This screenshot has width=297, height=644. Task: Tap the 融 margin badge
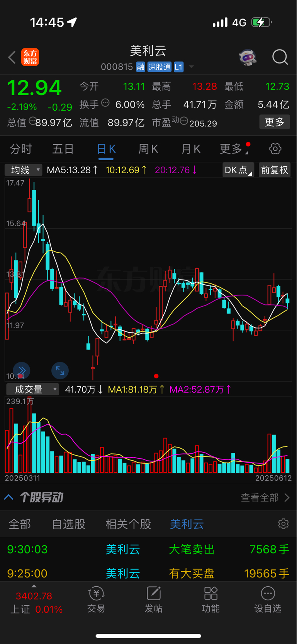click(x=141, y=67)
